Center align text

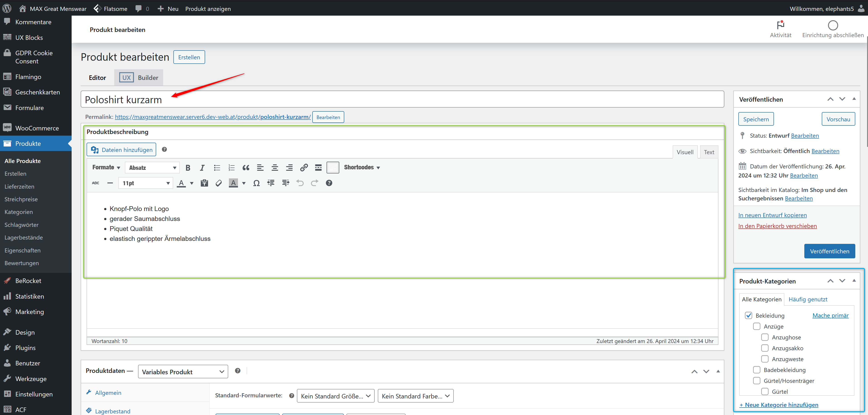(x=275, y=168)
